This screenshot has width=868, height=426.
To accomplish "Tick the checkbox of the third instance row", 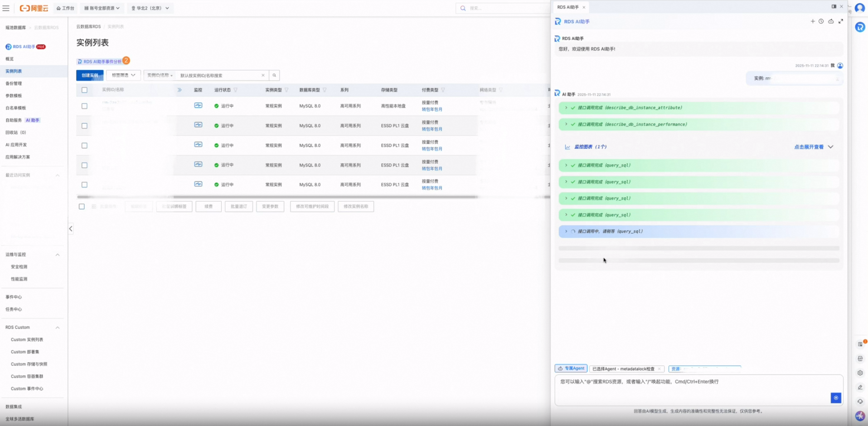I will click(x=84, y=146).
